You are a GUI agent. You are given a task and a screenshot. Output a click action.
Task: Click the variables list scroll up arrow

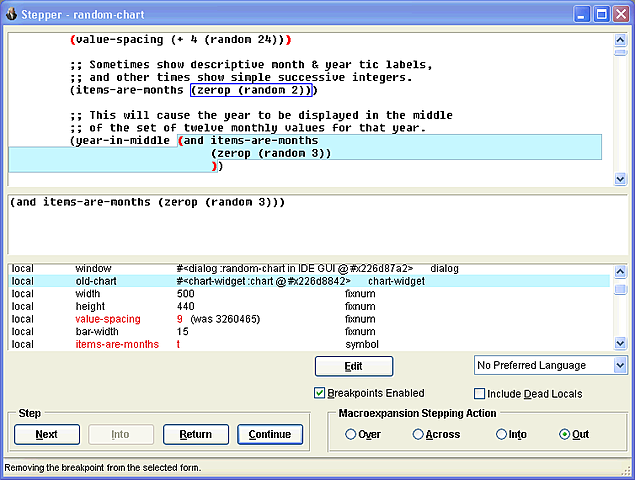(620, 271)
